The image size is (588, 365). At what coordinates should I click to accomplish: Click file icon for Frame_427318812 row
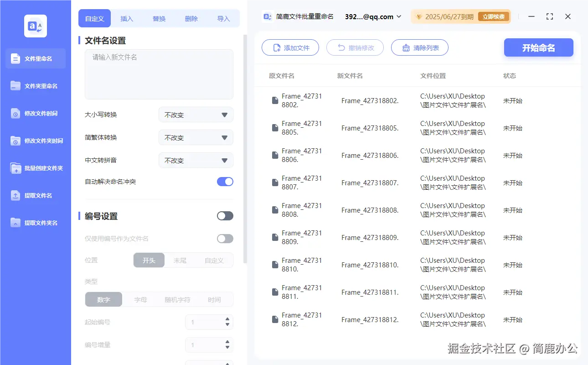275,319
